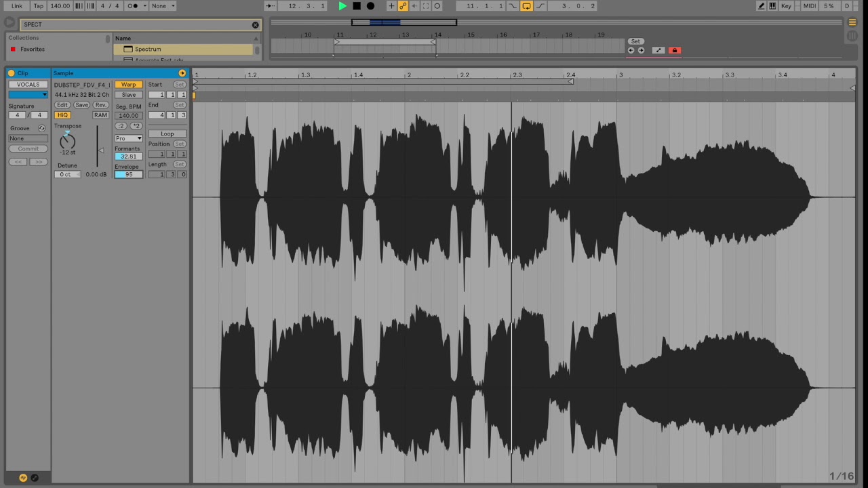The height and width of the screenshot is (488, 868).
Task: Toggle Draw Mode pencil button
Action: click(762, 6)
